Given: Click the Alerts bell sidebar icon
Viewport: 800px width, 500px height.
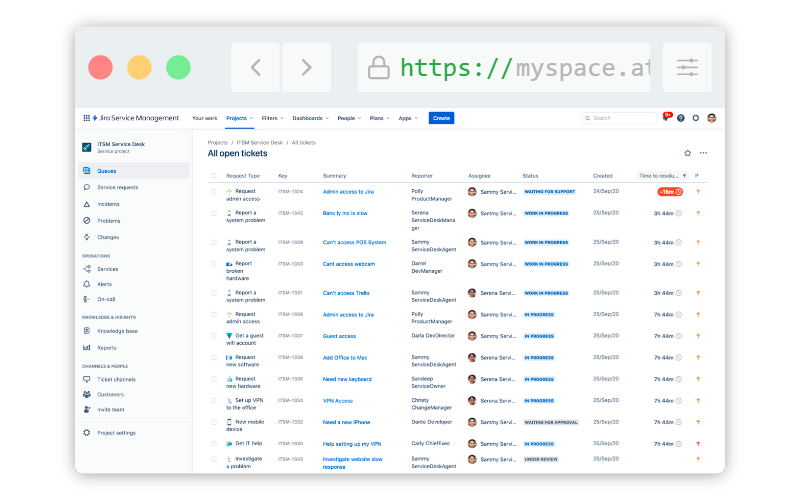Looking at the screenshot, I should point(87,284).
